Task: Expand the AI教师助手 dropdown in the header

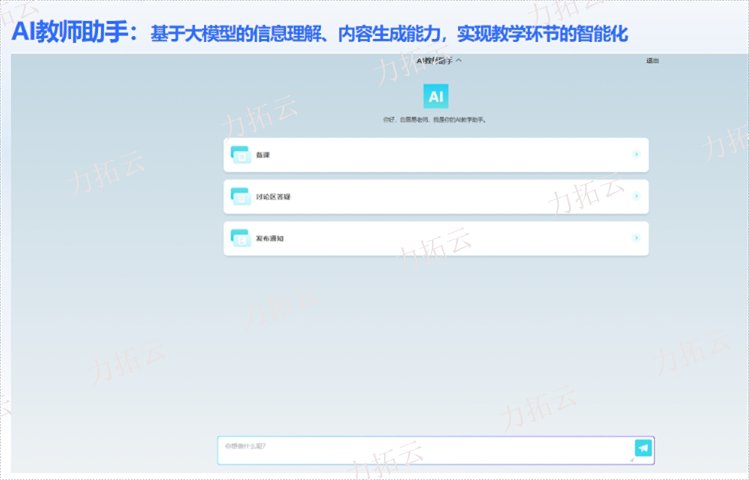Action: pos(439,61)
